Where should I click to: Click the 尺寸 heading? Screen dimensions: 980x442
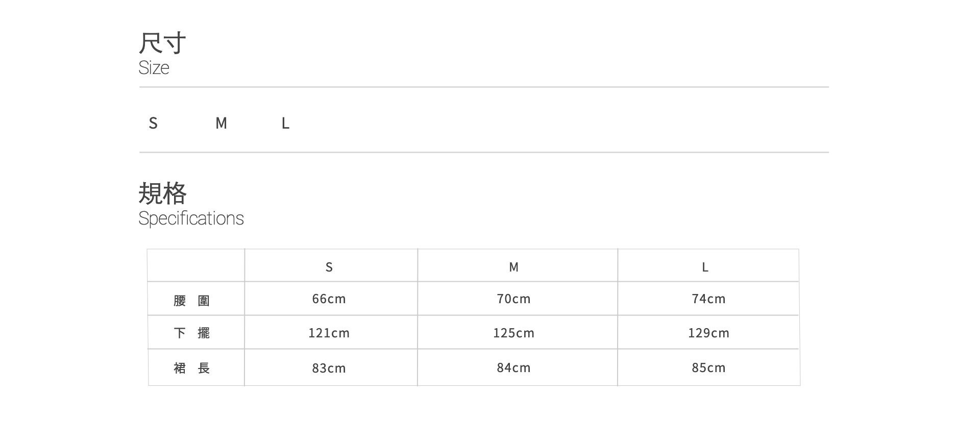162,43
